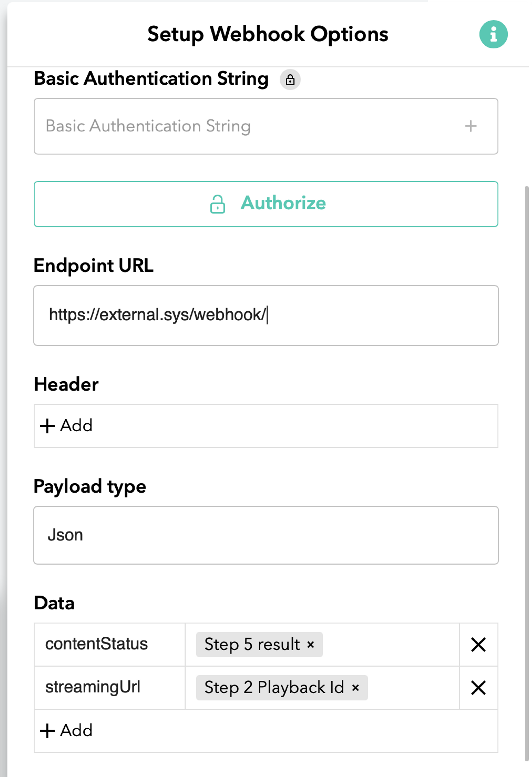This screenshot has width=532, height=777.
Task: Click the Basic Authentication String input
Action: coord(266,126)
